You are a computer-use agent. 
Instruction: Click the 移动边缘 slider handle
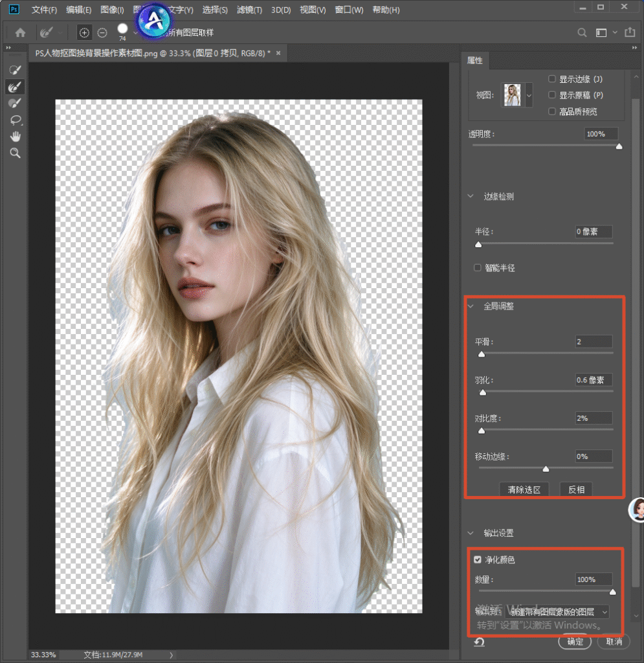click(x=546, y=469)
